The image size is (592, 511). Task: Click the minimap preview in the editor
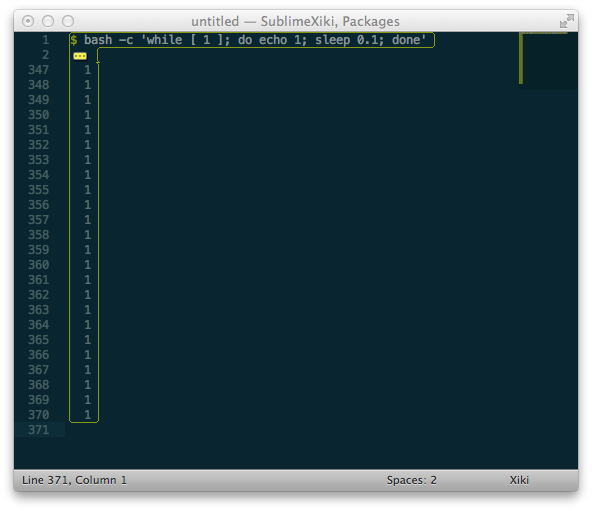548,60
